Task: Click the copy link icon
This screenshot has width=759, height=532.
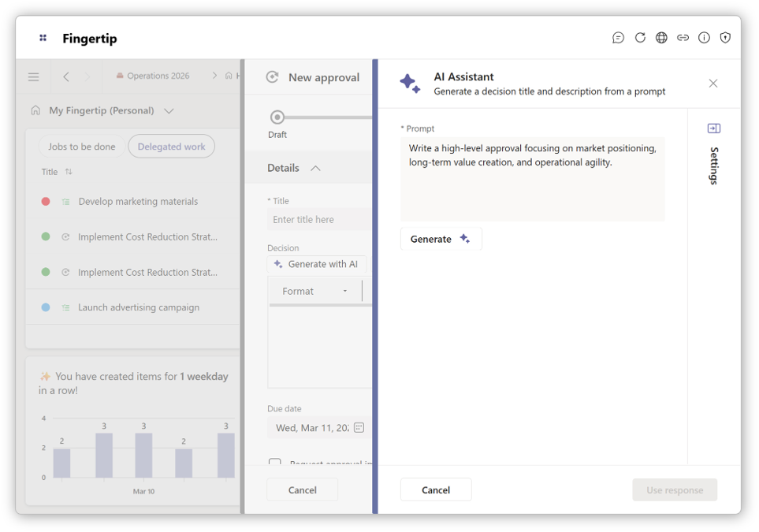Action: tap(683, 38)
